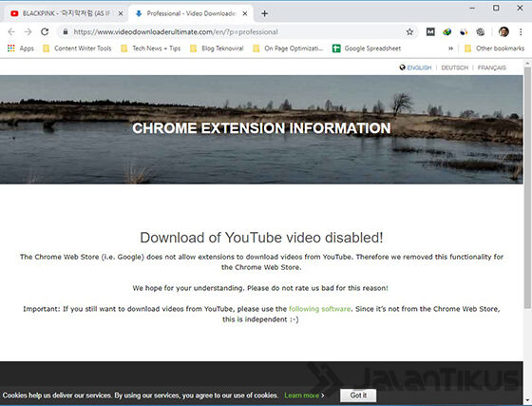Switch page language to English
The width and height of the screenshot is (532, 406).
pyautogui.click(x=419, y=68)
